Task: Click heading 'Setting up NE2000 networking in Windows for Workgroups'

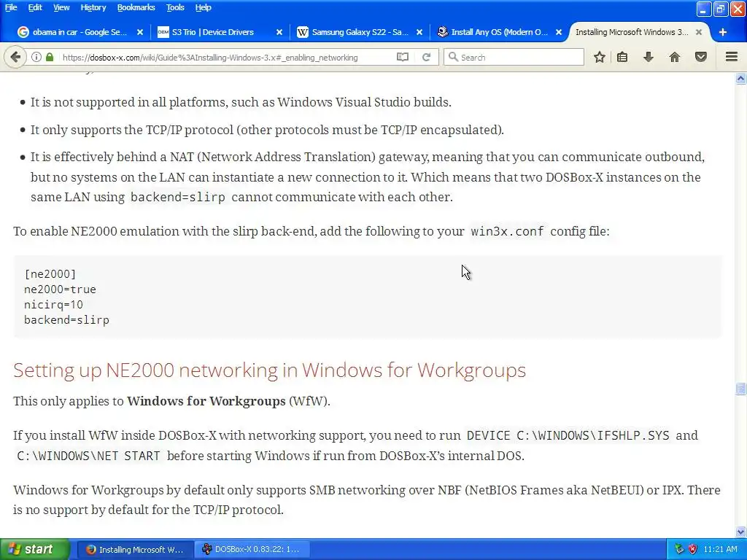Action: (270, 370)
